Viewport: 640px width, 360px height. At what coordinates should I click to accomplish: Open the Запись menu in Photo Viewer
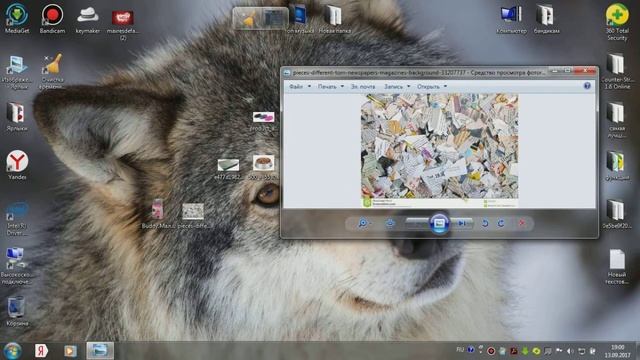pos(393,87)
